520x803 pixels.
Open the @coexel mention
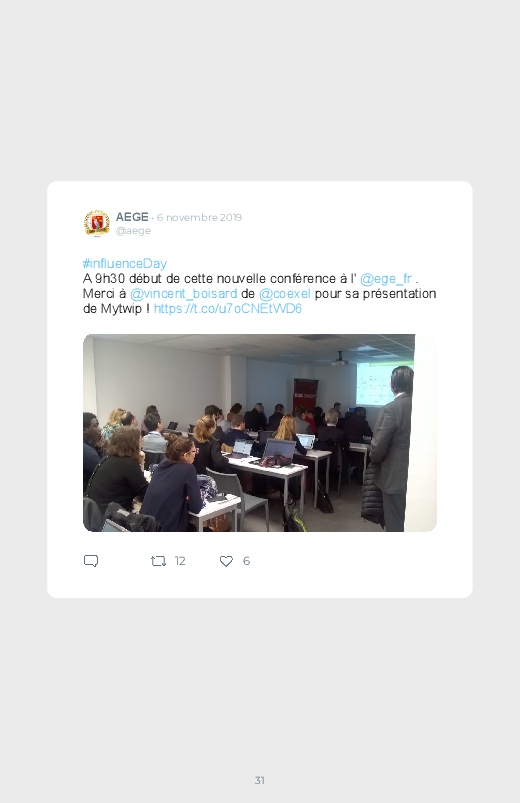[x=285, y=293]
